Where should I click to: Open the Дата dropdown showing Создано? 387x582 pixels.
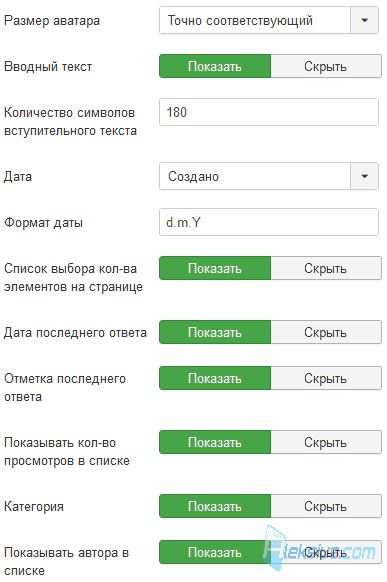tap(269, 176)
